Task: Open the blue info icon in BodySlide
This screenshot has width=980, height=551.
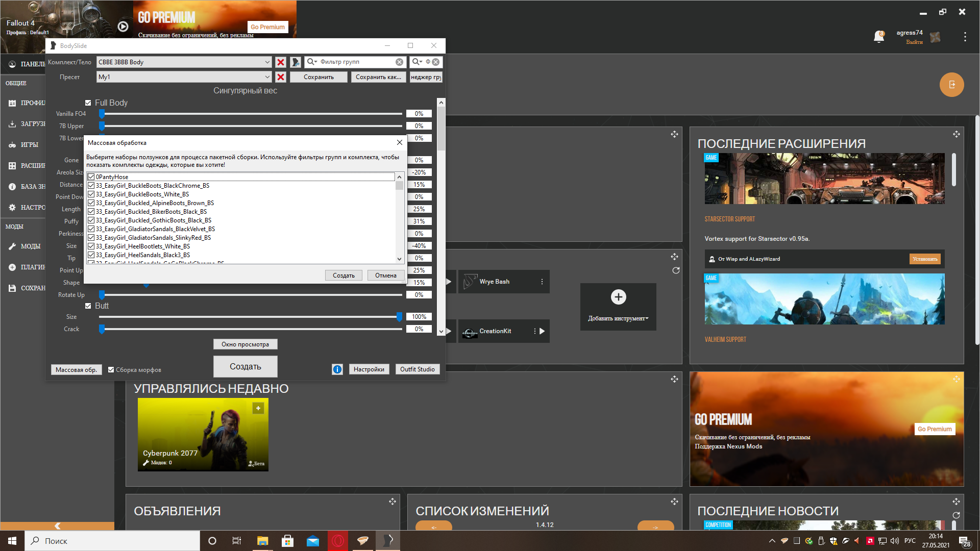Action: tap(337, 369)
